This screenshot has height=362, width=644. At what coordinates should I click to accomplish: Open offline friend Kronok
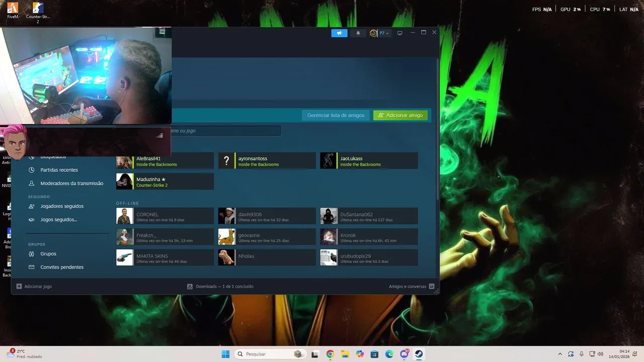click(369, 237)
